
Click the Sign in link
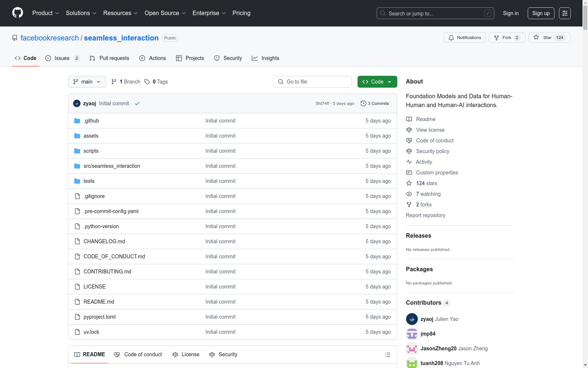[511, 13]
